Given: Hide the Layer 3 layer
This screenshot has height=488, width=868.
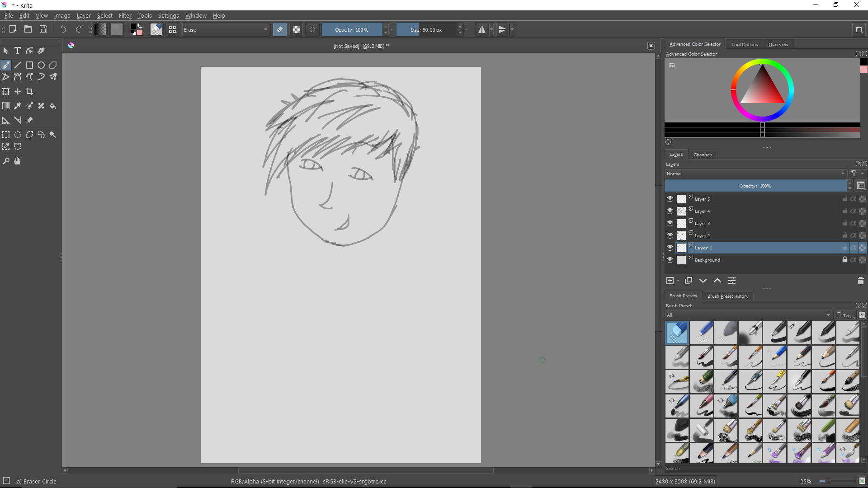Looking at the screenshot, I should click(670, 223).
